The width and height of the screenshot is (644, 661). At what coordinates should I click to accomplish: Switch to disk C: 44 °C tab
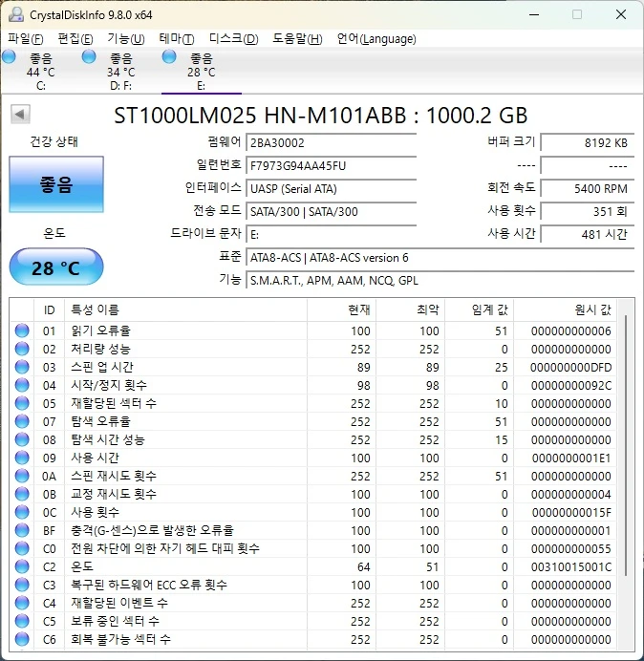click(40, 71)
